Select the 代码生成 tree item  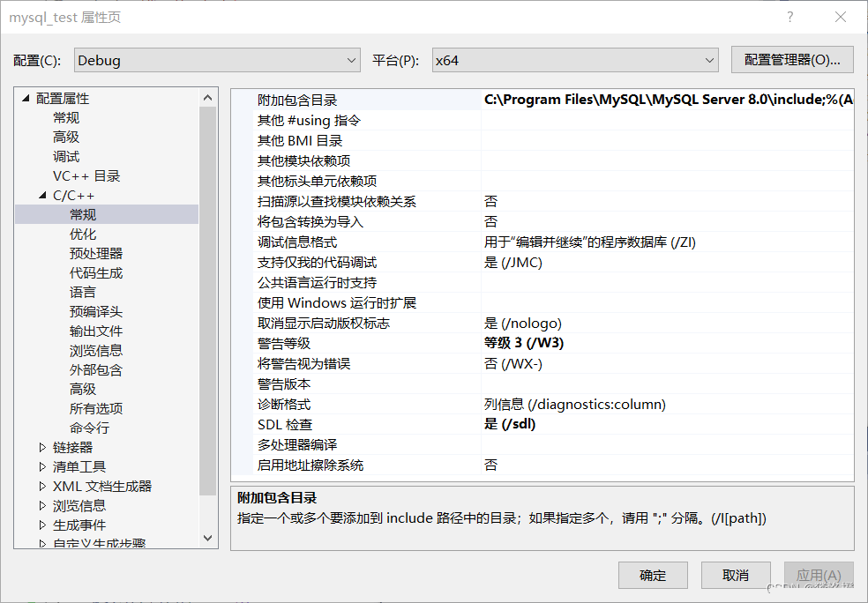point(96,272)
